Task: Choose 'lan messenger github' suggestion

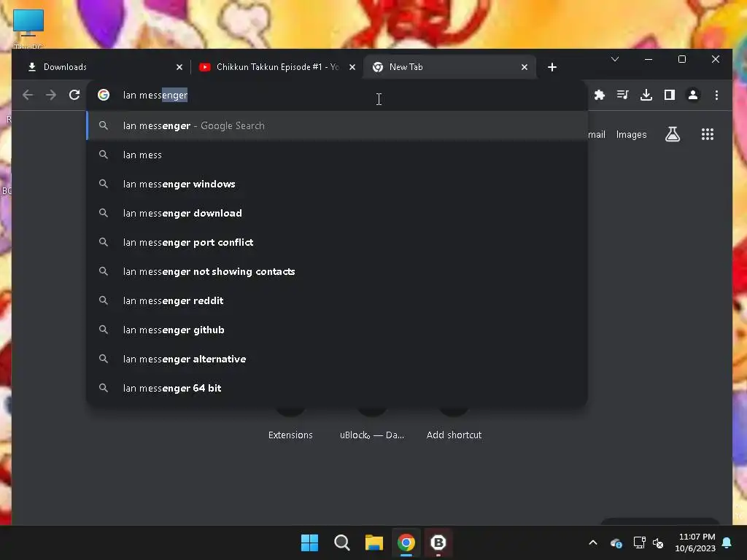Action: pyautogui.click(x=337, y=330)
